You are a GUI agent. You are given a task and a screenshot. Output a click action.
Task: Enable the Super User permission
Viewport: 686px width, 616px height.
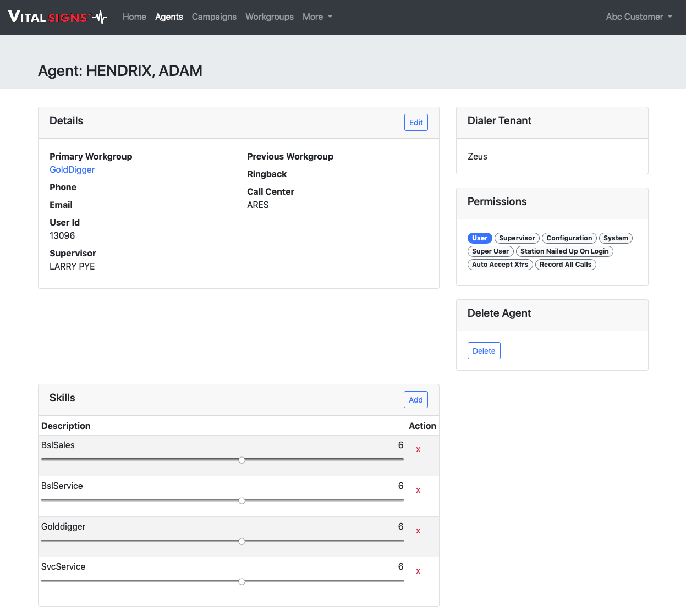pyautogui.click(x=490, y=251)
